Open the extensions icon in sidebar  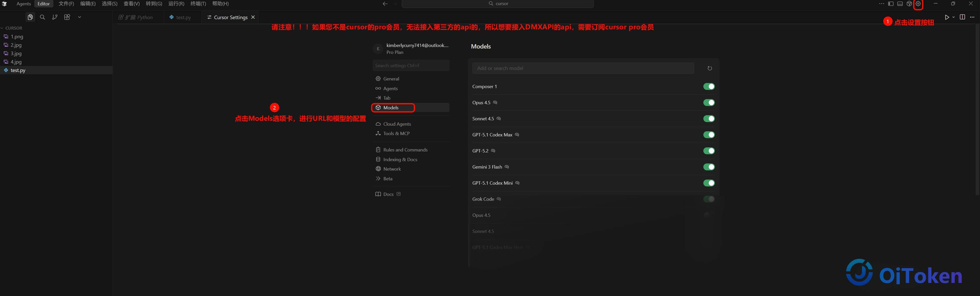click(67, 17)
